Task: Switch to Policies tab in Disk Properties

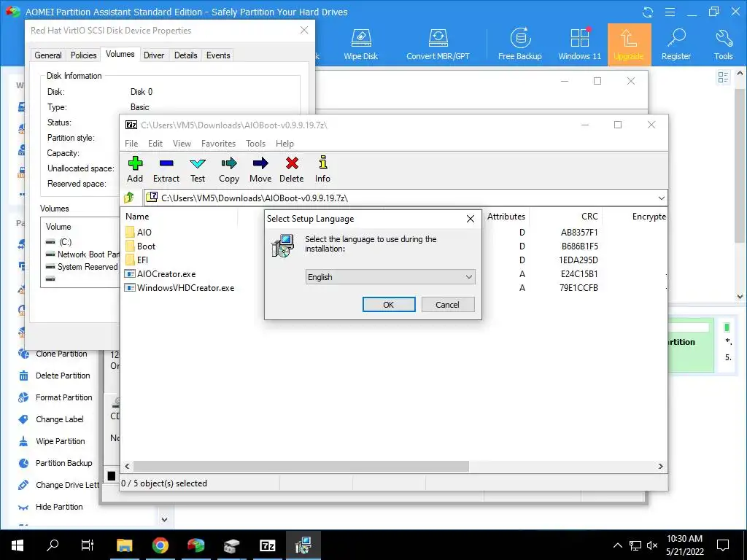Action: point(83,55)
